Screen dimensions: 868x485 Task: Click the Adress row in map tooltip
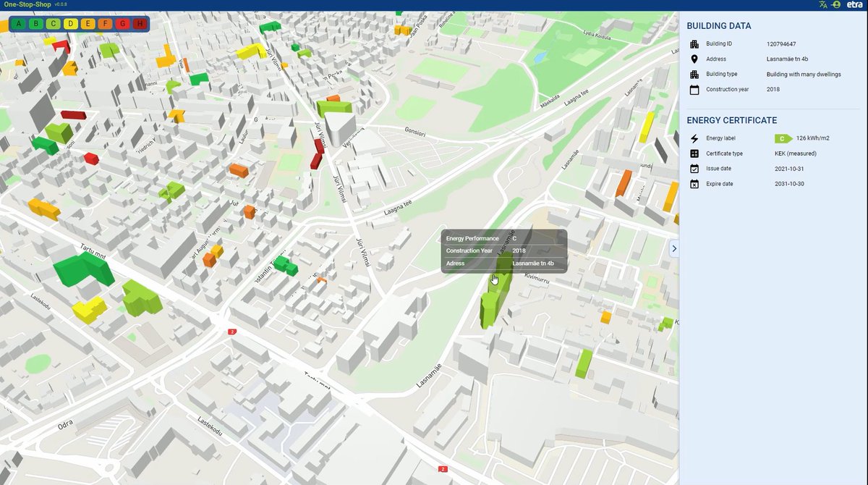click(504, 263)
